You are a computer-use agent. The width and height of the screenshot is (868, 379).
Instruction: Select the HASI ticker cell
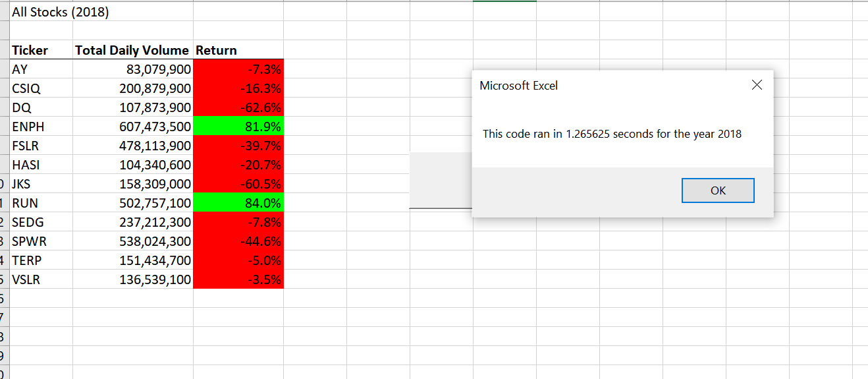[x=41, y=165]
